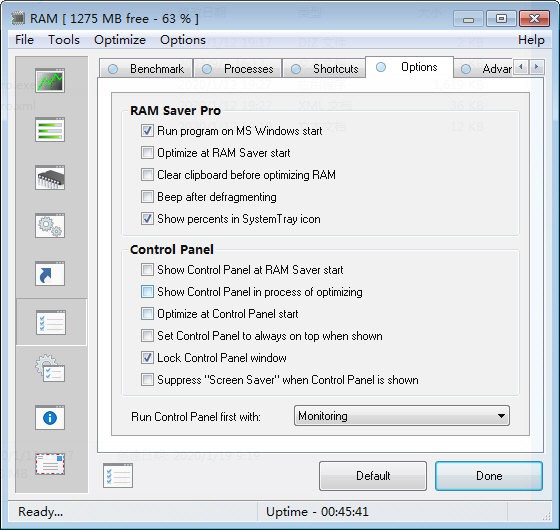Uncheck Lock Control Panel window

click(x=147, y=358)
